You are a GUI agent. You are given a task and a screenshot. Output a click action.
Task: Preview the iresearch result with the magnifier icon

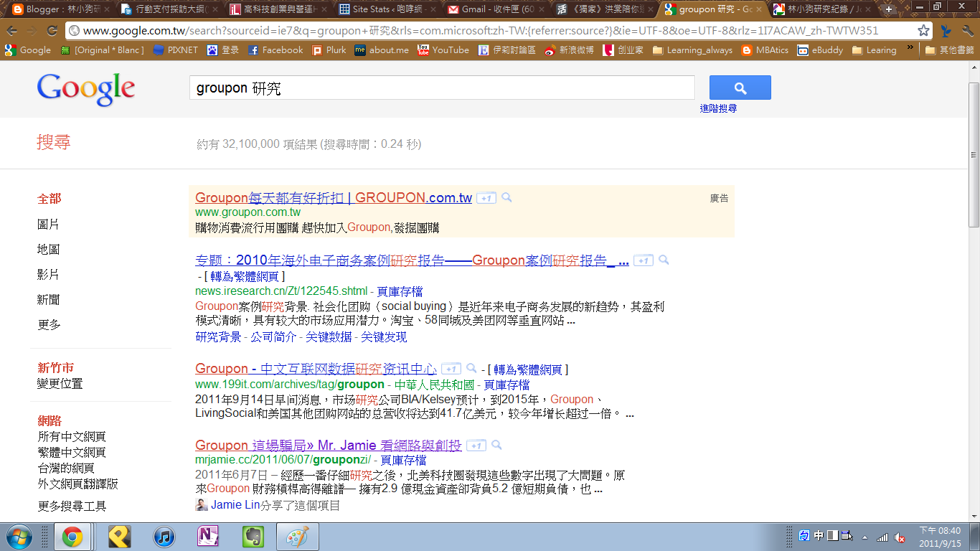[664, 260]
